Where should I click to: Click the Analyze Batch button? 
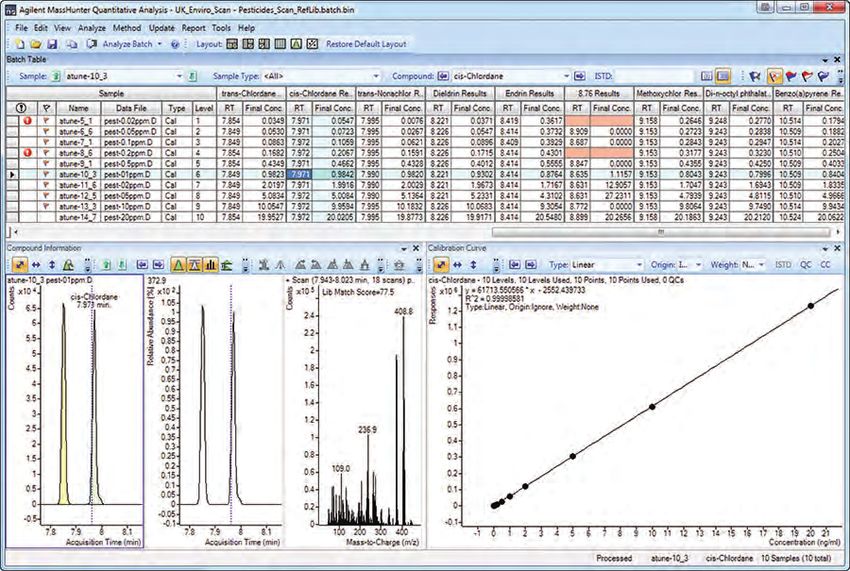121,44
